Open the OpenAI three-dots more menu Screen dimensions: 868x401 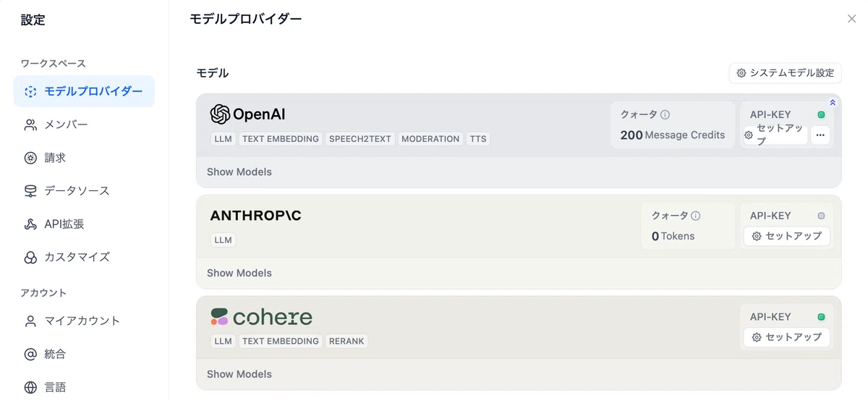820,135
